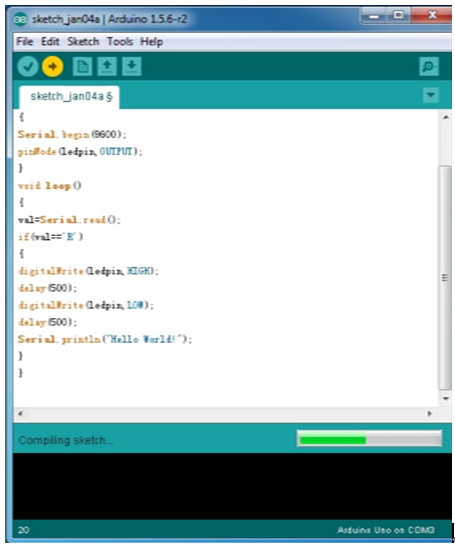Open the Sketch menu
Viewport: 455px width, 545px height.
pos(83,42)
